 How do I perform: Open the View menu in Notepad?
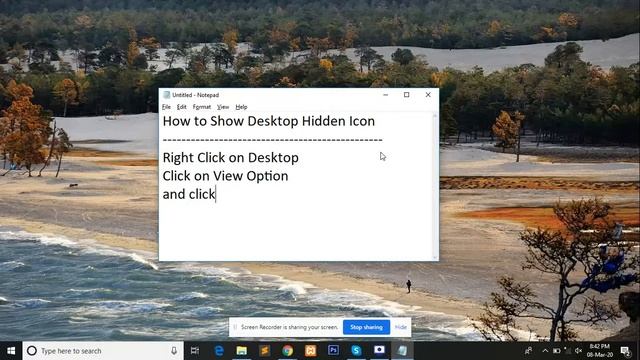coord(223,107)
